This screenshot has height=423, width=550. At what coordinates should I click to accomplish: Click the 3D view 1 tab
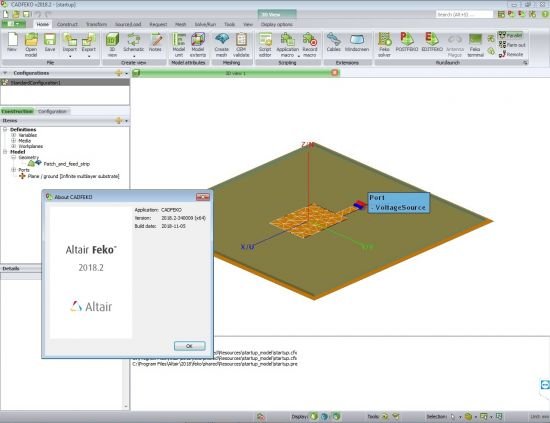(x=235, y=73)
